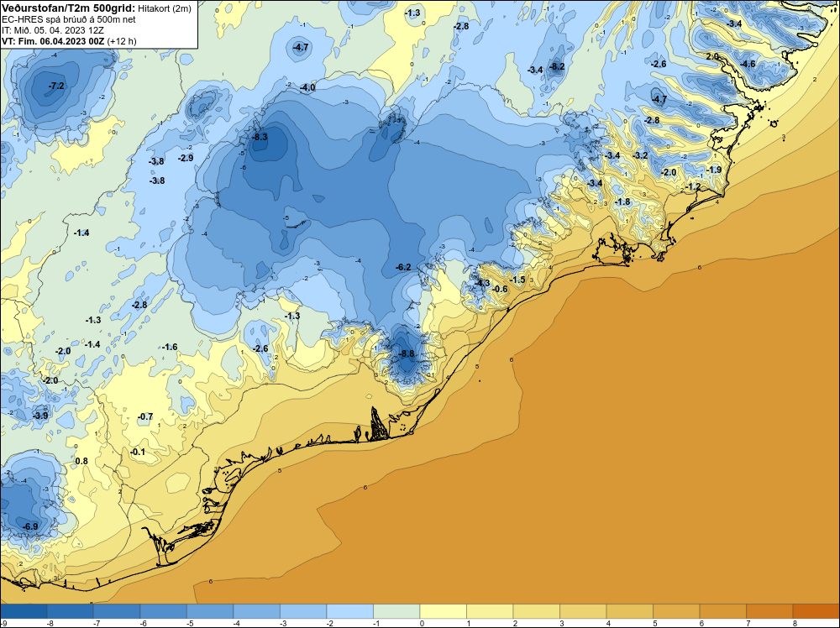Click the '0' tick label on the color scale
Image resolution: width=840 pixels, height=628 pixels.
(x=423, y=623)
